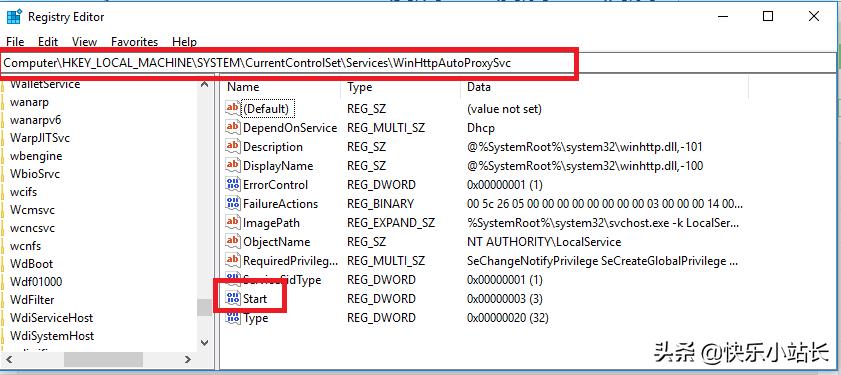Image resolution: width=841 pixels, height=375 pixels.
Task: Click the Registry Editor app icon in title bar
Action: point(14,17)
